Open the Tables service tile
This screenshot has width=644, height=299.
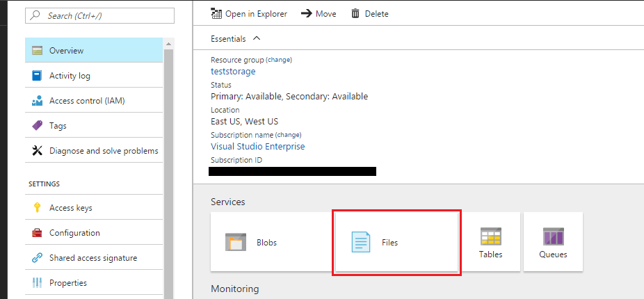[491, 242]
